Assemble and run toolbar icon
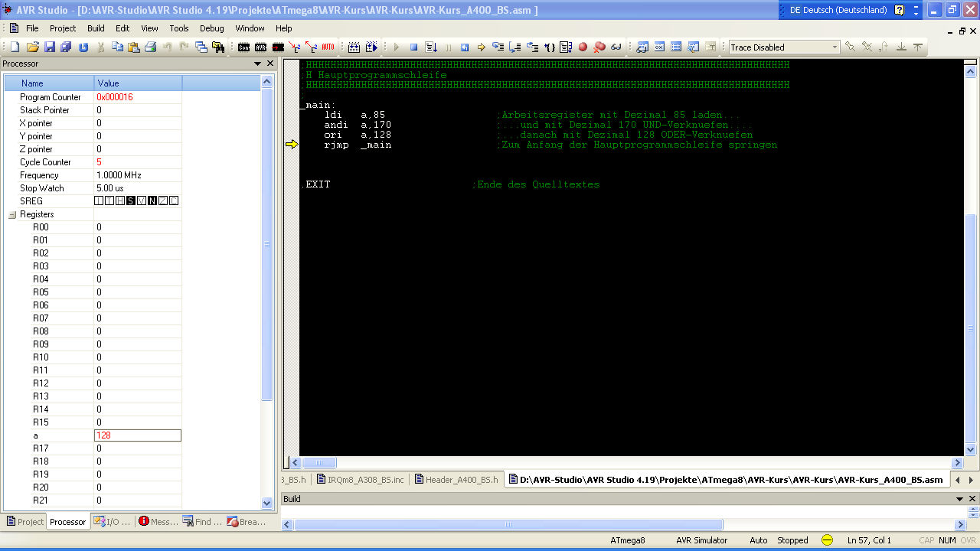 371,47
